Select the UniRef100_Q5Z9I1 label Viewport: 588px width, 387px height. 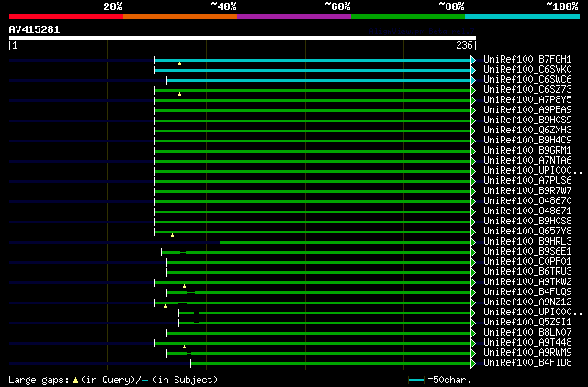[x=527, y=322]
